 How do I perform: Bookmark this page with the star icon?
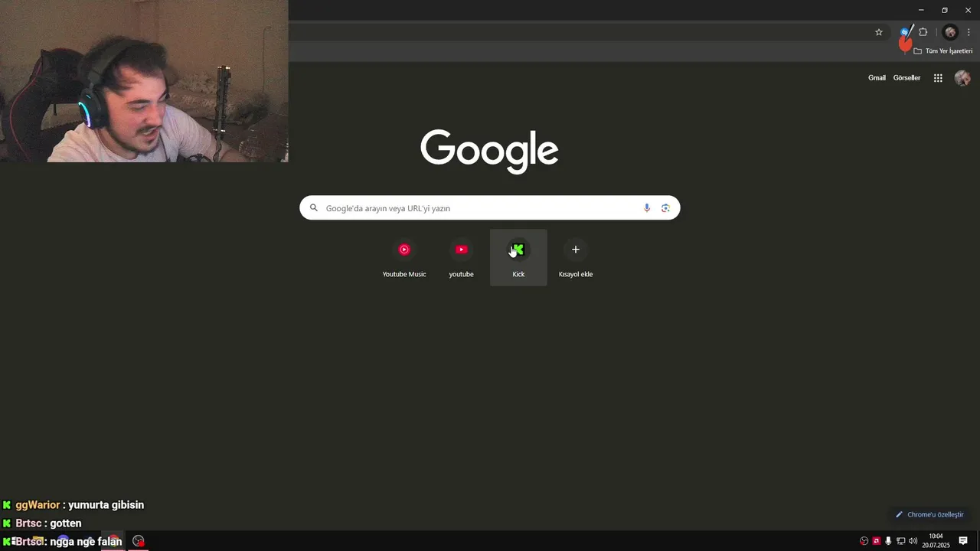879,32
